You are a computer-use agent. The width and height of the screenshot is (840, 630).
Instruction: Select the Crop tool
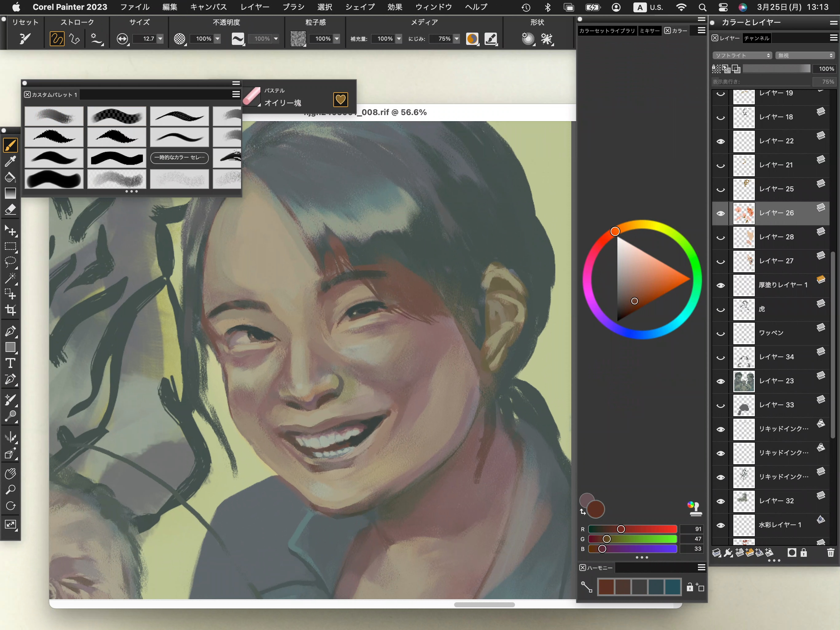pyautogui.click(x=10, y=310)
